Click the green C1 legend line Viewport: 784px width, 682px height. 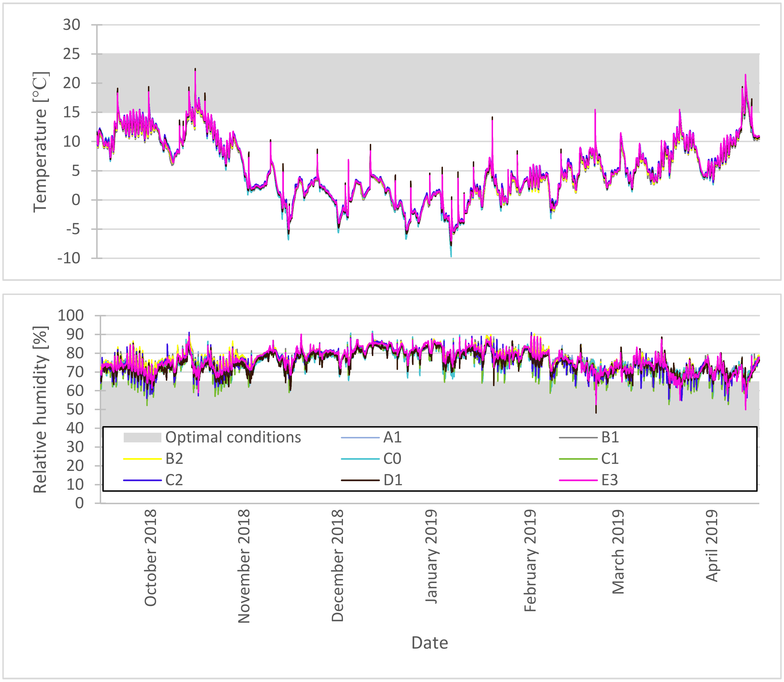click(x=578, y=459)
